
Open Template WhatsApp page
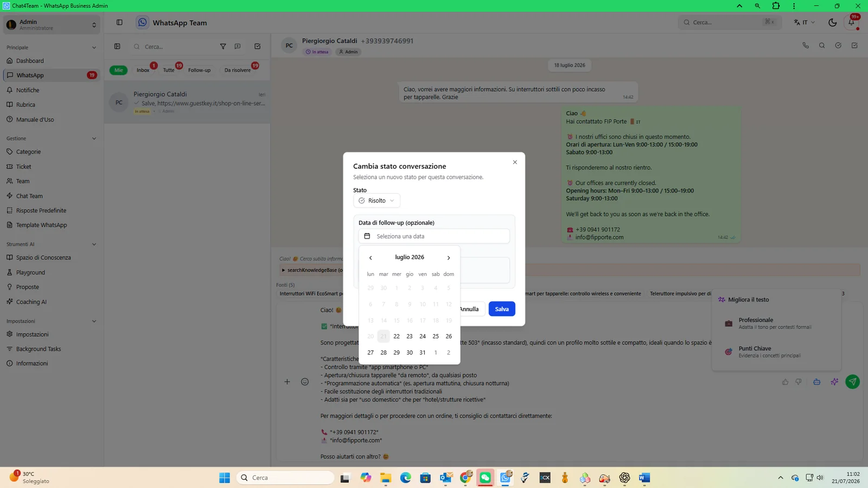(52, 225)
